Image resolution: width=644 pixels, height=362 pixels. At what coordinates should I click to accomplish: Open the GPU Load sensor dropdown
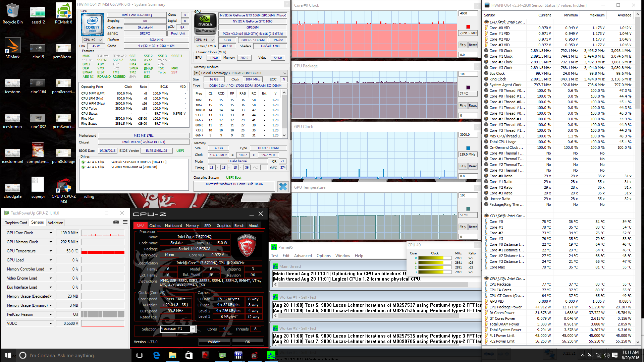tap(51, 260)
